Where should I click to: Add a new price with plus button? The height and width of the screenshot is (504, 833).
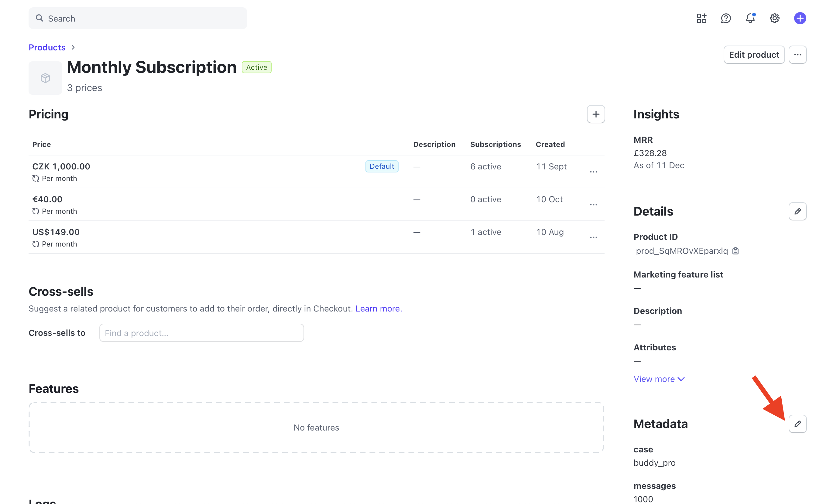pos(596,114)
